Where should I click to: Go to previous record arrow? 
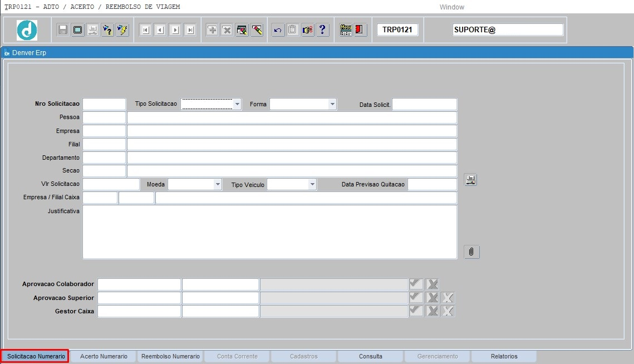click(160, 30)
